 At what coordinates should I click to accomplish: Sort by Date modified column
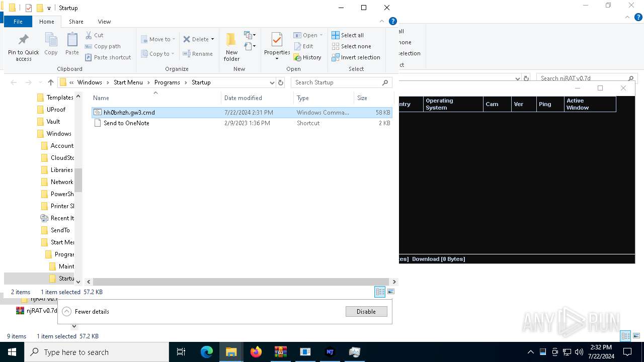point(257,98)
